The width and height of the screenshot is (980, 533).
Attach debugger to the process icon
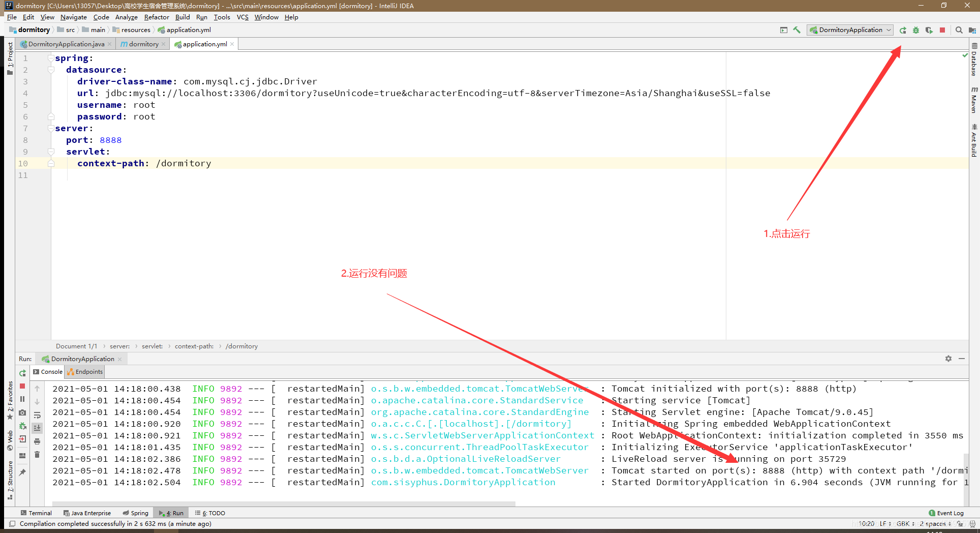pyautogui.click(x=22, y=426)
